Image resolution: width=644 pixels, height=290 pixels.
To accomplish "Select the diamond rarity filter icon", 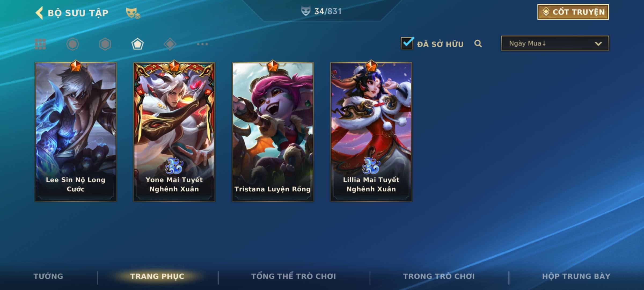I will point(170,44).
